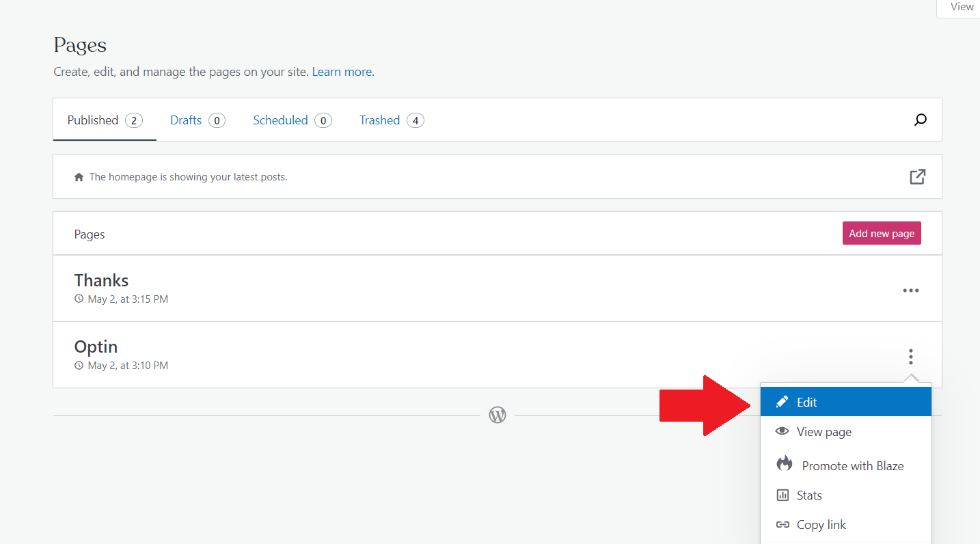Switch to the Drafts tab
Viewport: 980px width, 544px height.
click(198, 120)
